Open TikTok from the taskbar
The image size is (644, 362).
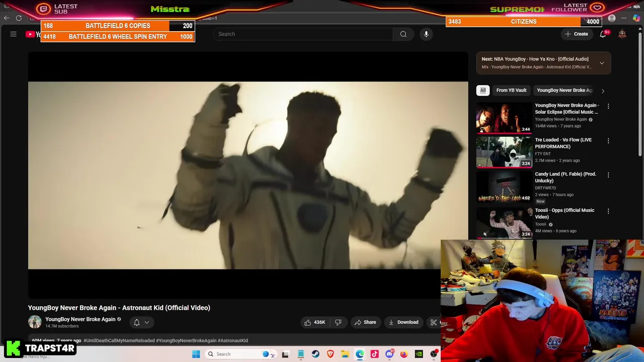pos(374,354)
